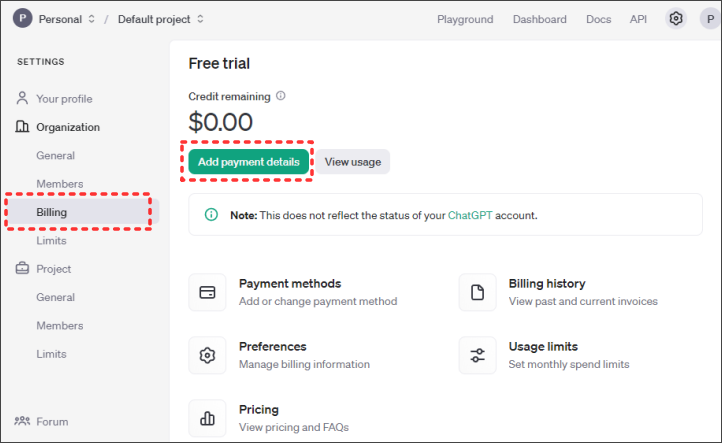Open settings gear icon in top bar
The height and width of the screenshot is (443, 722).
coord(677,19)
